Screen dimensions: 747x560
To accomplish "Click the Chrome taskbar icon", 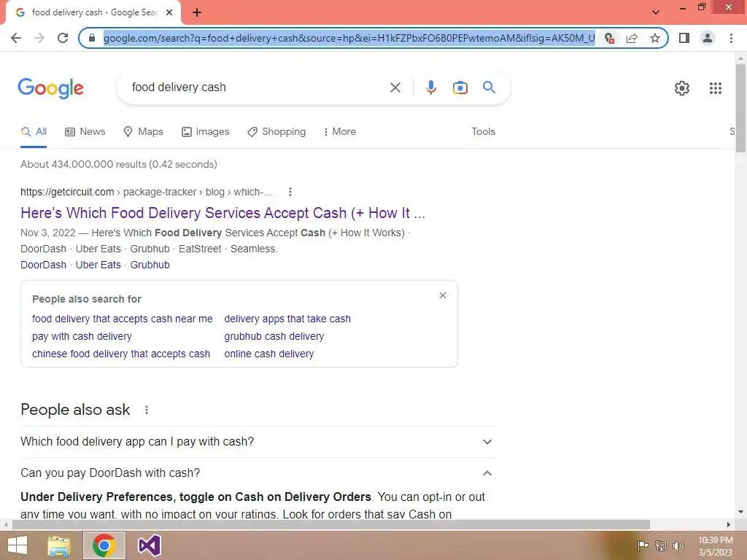I will [104, 545].
